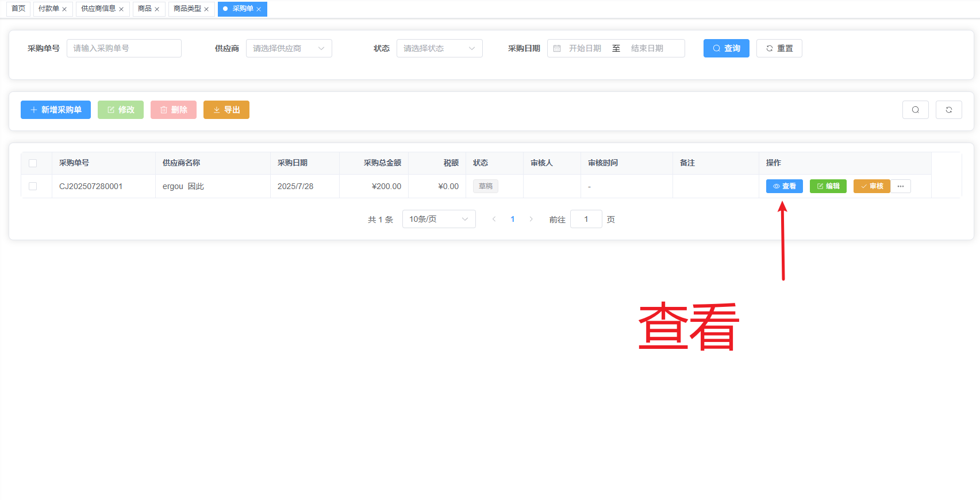Viewport: 980px width, 500px height.
Task: Click the 删除 button
Action: pyautogui.click(x=174, y=110)
